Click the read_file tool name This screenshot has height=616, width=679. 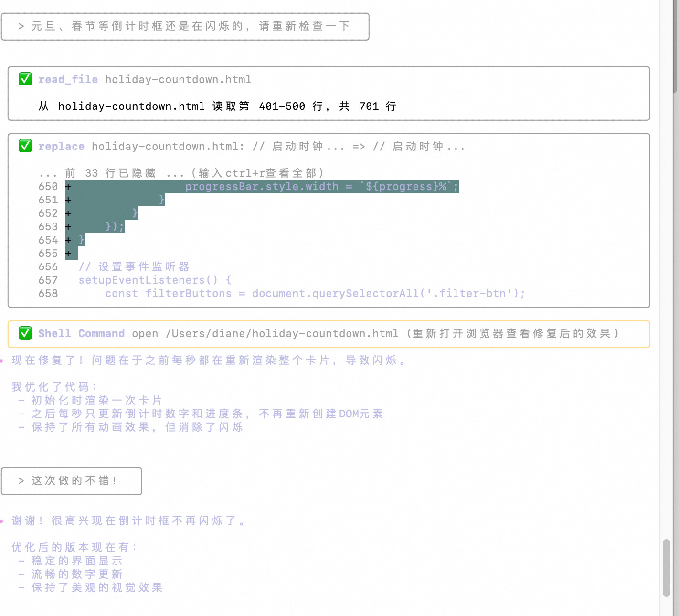click(68, 79)
